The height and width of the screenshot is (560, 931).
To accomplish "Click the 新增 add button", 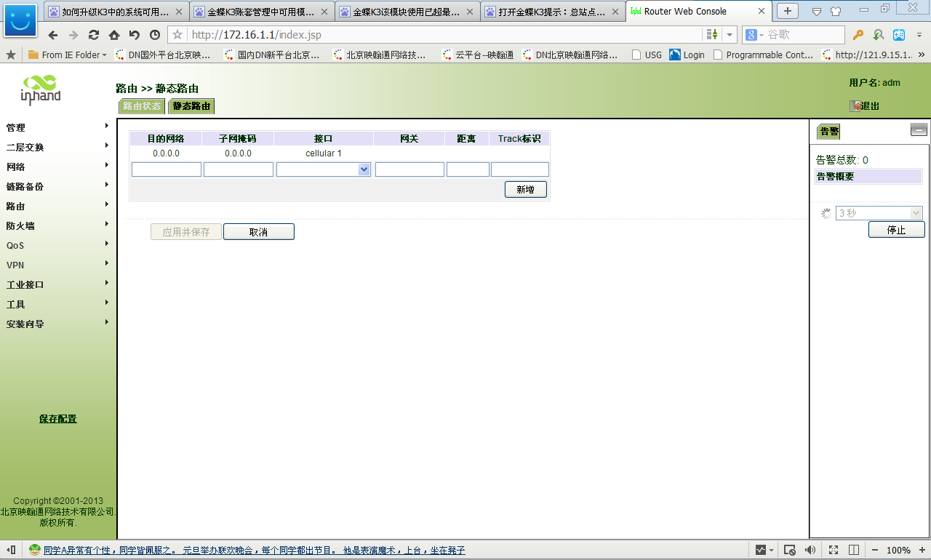I will tap(525, 189).
